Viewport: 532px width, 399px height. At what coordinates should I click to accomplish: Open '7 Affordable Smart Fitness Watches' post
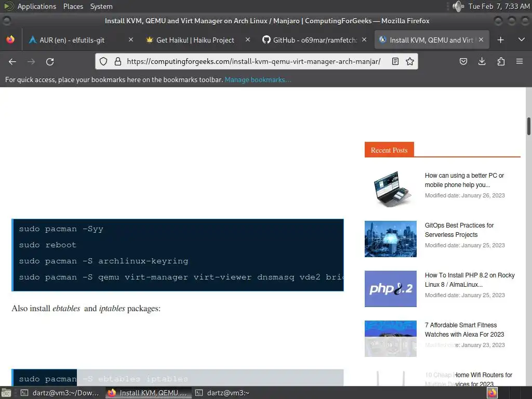(x=464, y=330)
